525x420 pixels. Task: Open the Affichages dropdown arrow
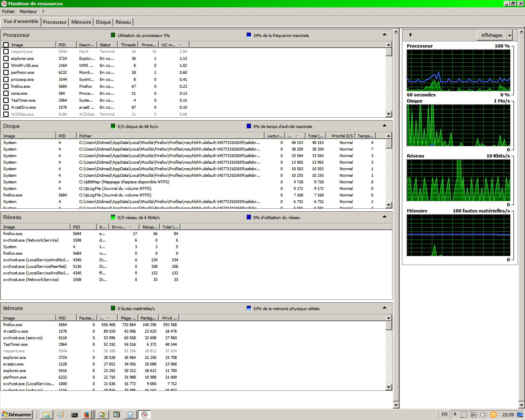509,35
